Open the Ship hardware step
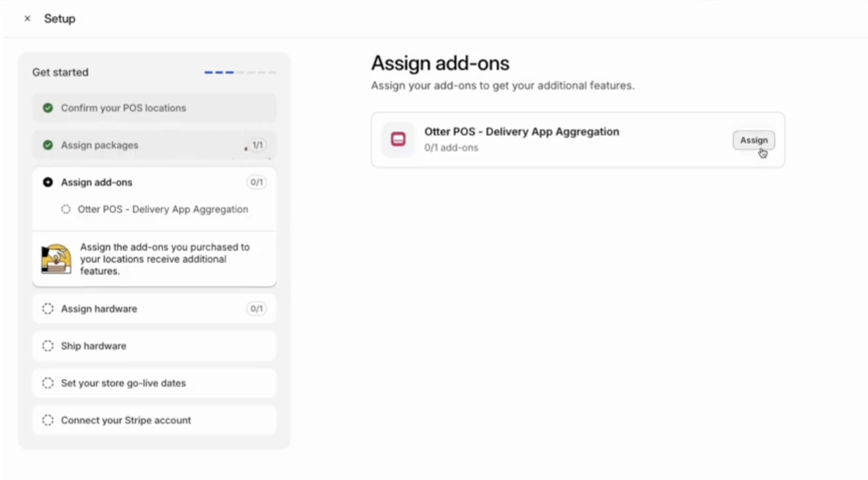Viewport: 868px width, 480px height. 154,346
